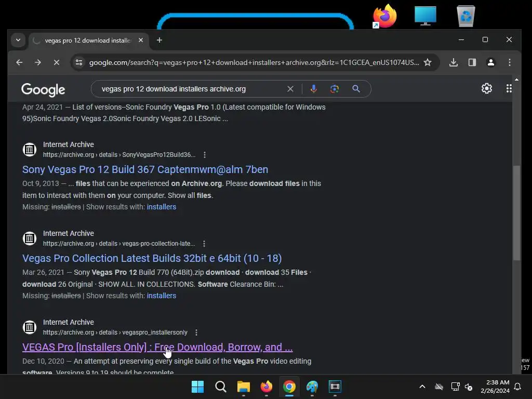This screenshot has height=399, width=532.
Task: Submit search with magnifier icon
Action: [356, 89]
